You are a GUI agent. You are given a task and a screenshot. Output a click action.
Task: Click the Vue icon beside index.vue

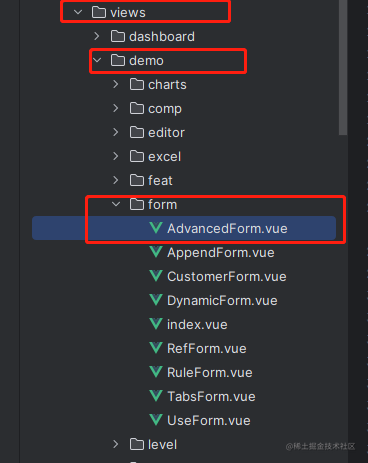coord(156,324)
